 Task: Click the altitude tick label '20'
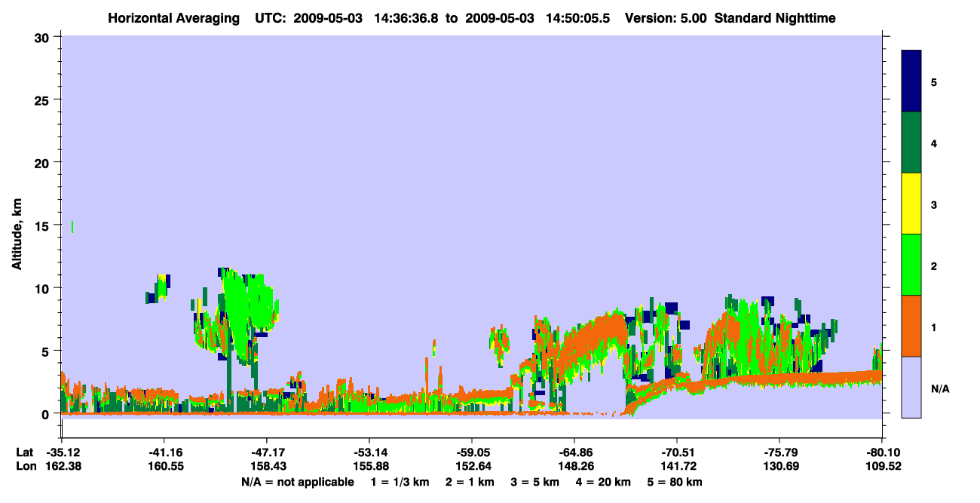pyautogui.click(x=42, y=162)
